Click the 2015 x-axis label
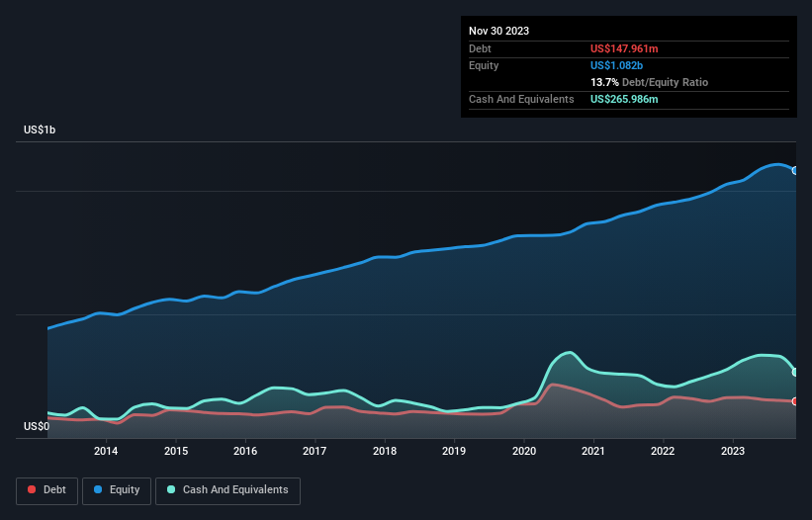 176,451
